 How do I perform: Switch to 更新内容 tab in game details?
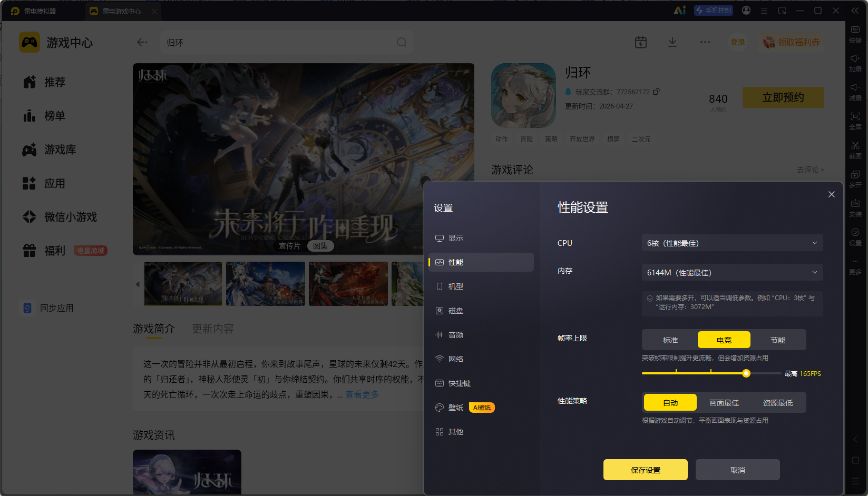213,329
